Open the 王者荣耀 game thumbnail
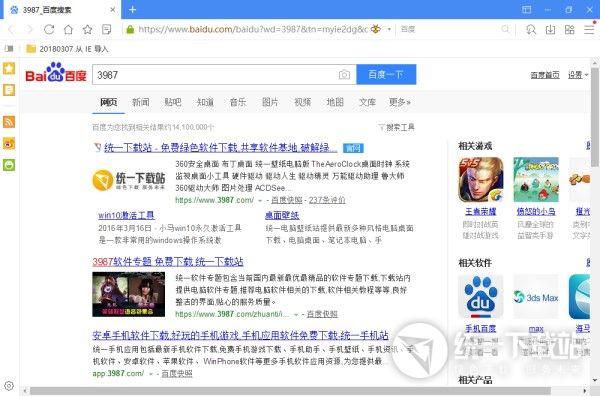 pyautogui.click(x=481, y=179)
